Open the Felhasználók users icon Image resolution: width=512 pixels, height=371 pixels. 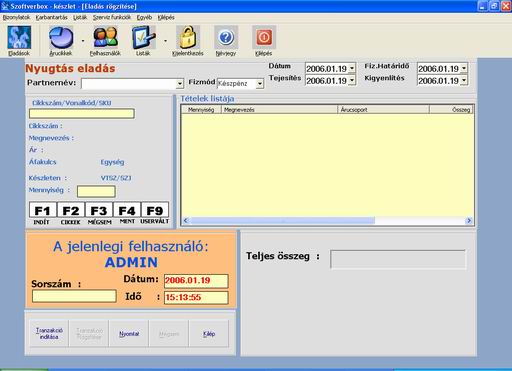(x=105, y=38)
